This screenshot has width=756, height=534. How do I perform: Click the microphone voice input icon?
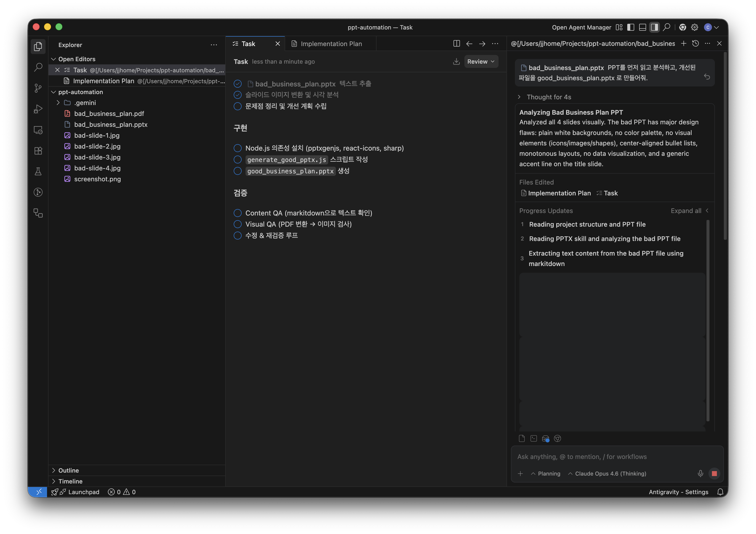(x=700, y=473)
